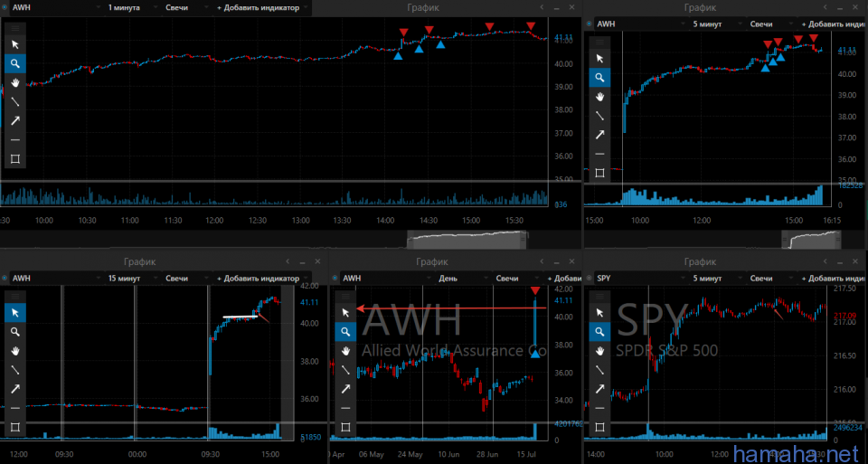Activate the magnifier in AWH 15-minute chart
The height and width of the screenshot is (464, 868).
click(x=15, y=332)
